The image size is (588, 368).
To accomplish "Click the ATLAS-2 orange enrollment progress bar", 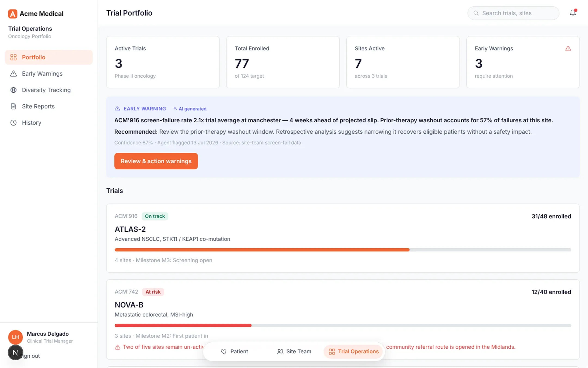I will click(262, 250).
